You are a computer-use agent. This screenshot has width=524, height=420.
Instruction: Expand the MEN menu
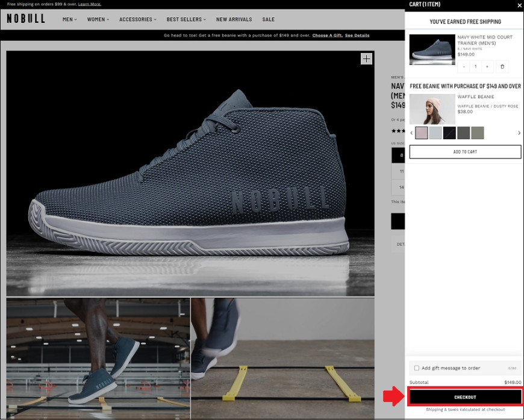(x=69, y=19)
